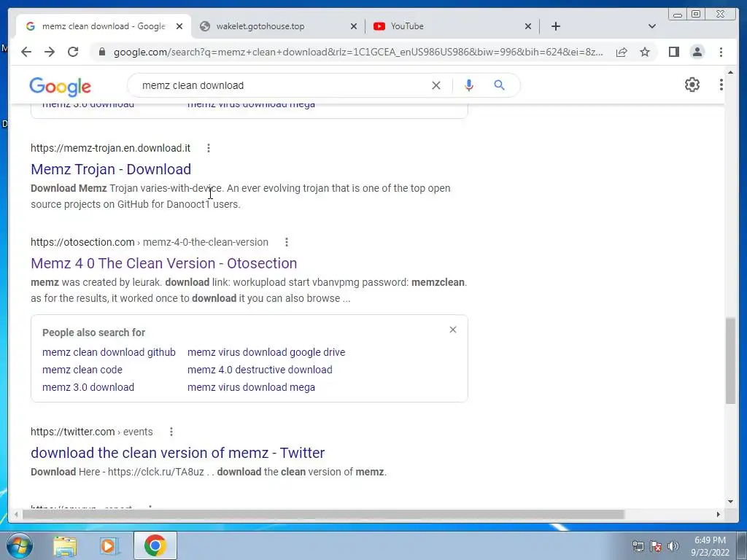Open the Chrome side panel
Viewport: 747px width, 560px height.
point(673,52)
